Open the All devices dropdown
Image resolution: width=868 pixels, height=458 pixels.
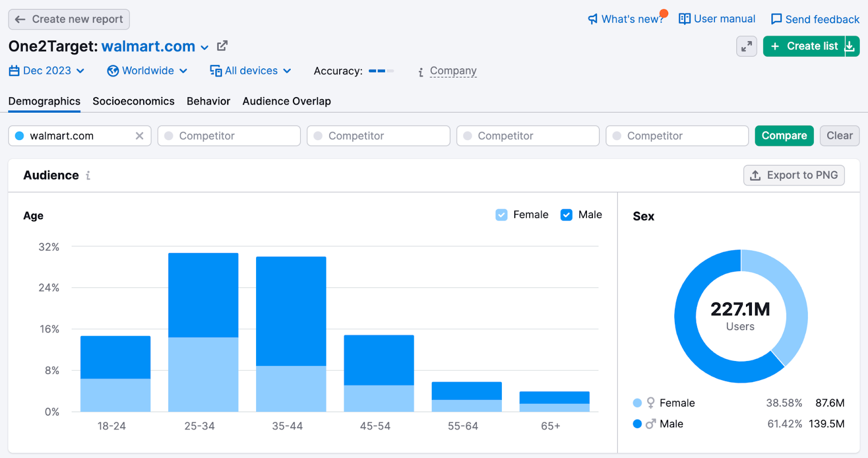(x=251, y=71)
